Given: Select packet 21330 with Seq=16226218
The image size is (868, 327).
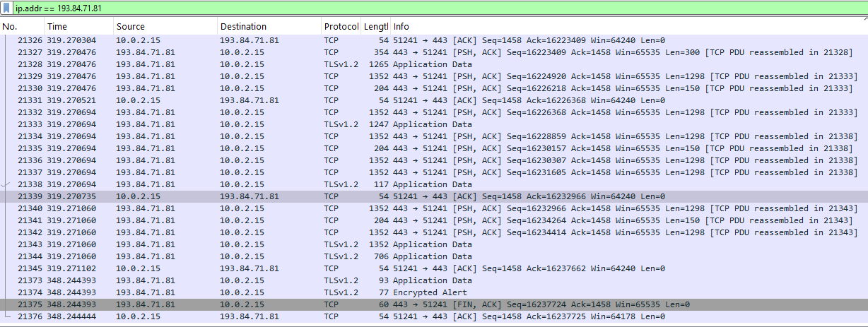Looking at the screenshot, I should point(434,88).
